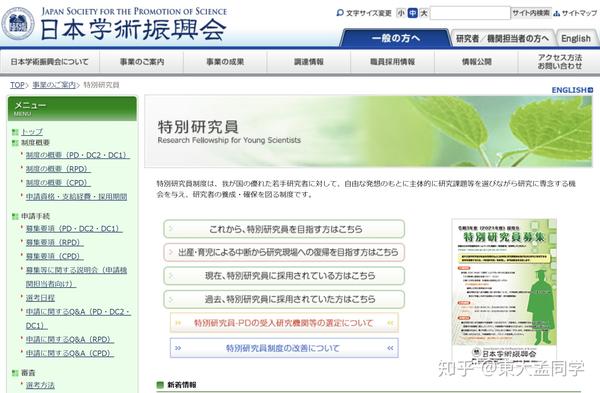Viewport: 600px width, 393px height.
Task: Open 募集要項 (CPD) link
Action: coord(54,256)
